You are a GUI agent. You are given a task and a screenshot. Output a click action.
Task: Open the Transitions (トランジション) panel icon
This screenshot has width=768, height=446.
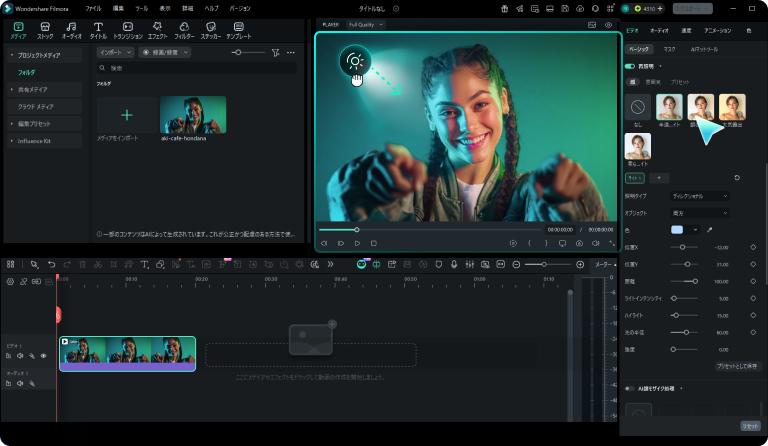click(128, 29)
